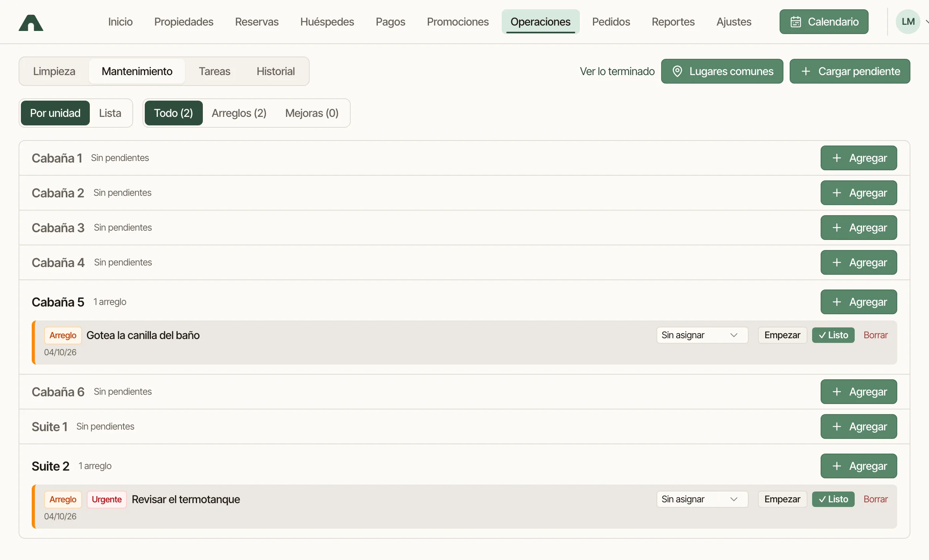
Task: Click the location pin icon in Lugares comunes
Action: pos(677,71)
